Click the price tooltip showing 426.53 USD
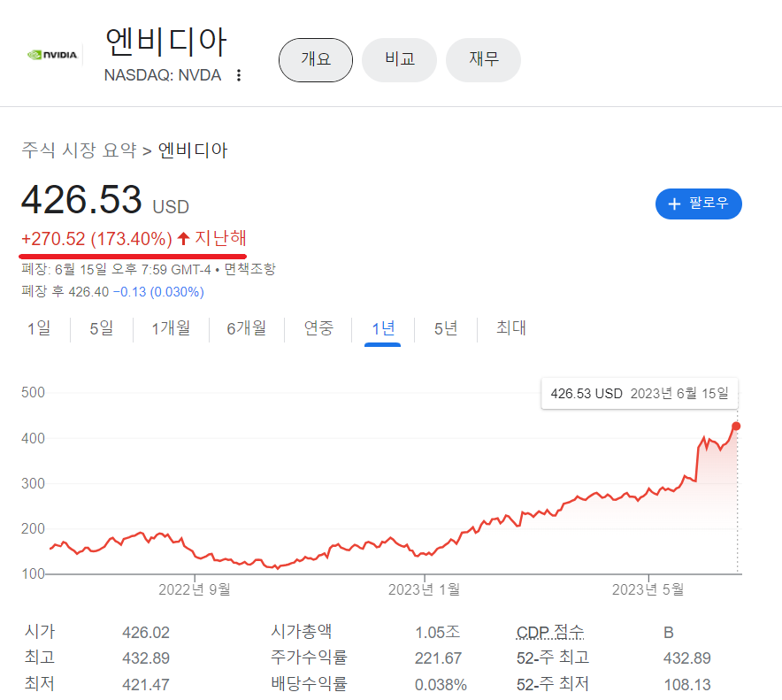 coord(639,393)
